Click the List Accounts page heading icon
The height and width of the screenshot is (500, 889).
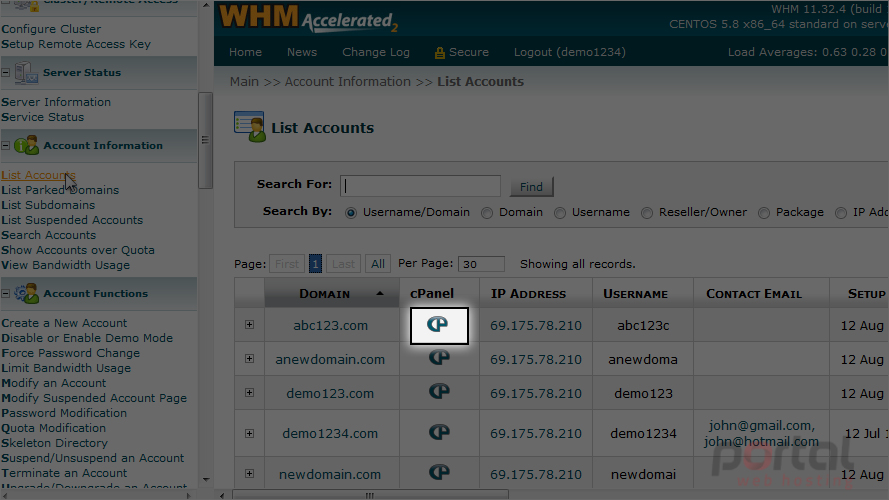tap(249, 126)
